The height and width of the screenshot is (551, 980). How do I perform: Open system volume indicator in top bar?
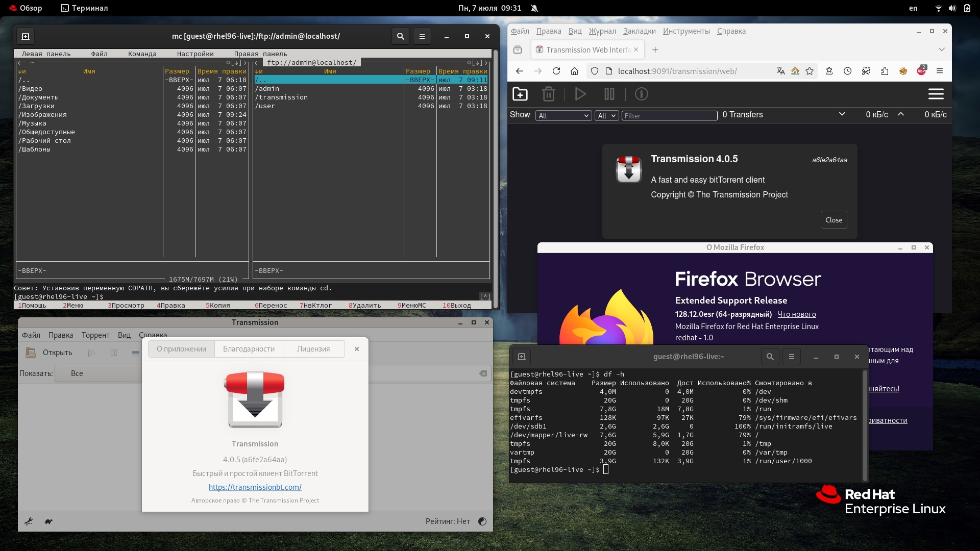[x=952, y=8]
